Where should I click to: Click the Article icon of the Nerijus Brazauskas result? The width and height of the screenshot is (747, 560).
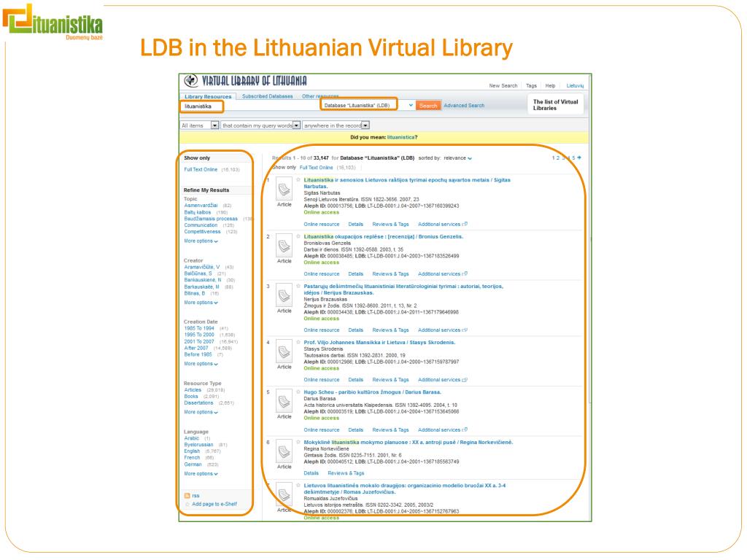click(285, 296)
